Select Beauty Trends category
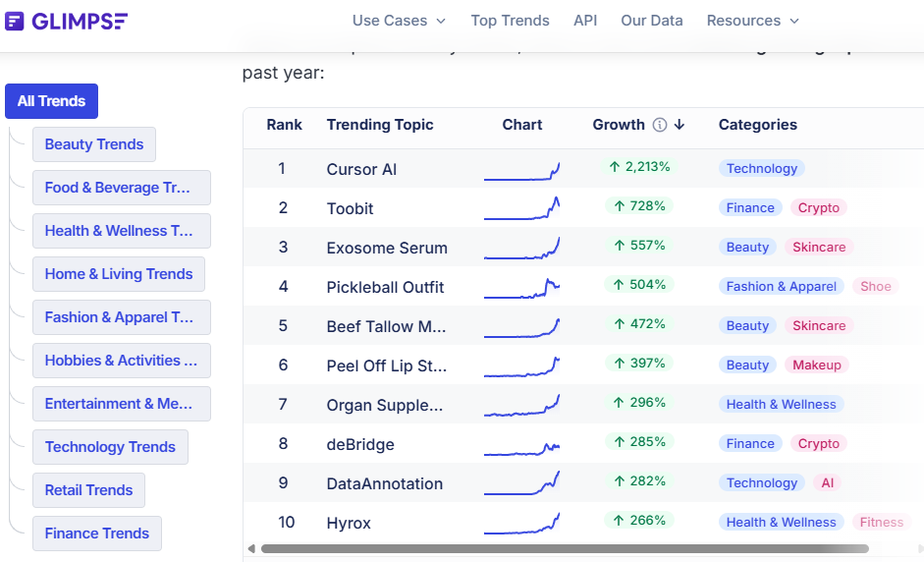Viewport: 924px width, 562px height. click(94, 144)
